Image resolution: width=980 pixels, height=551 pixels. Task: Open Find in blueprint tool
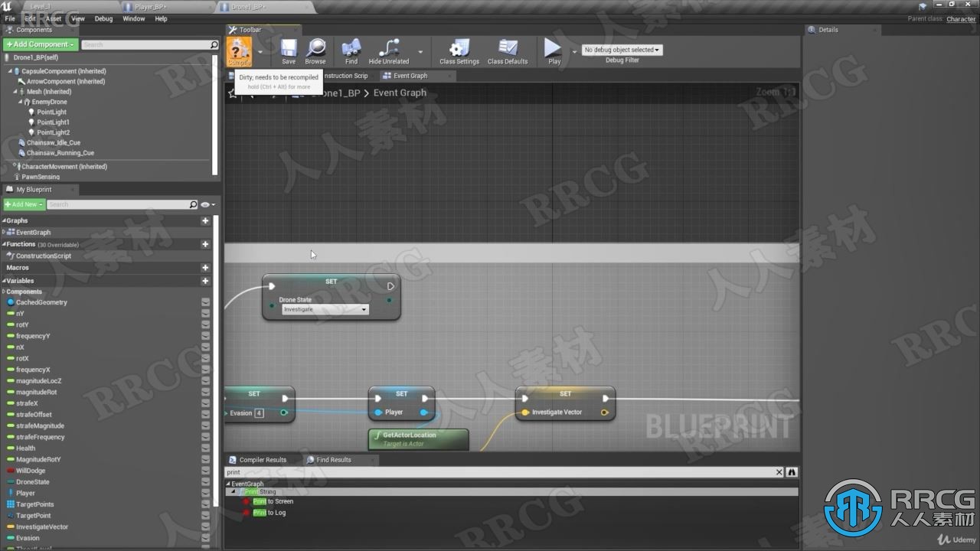[351, 51]
